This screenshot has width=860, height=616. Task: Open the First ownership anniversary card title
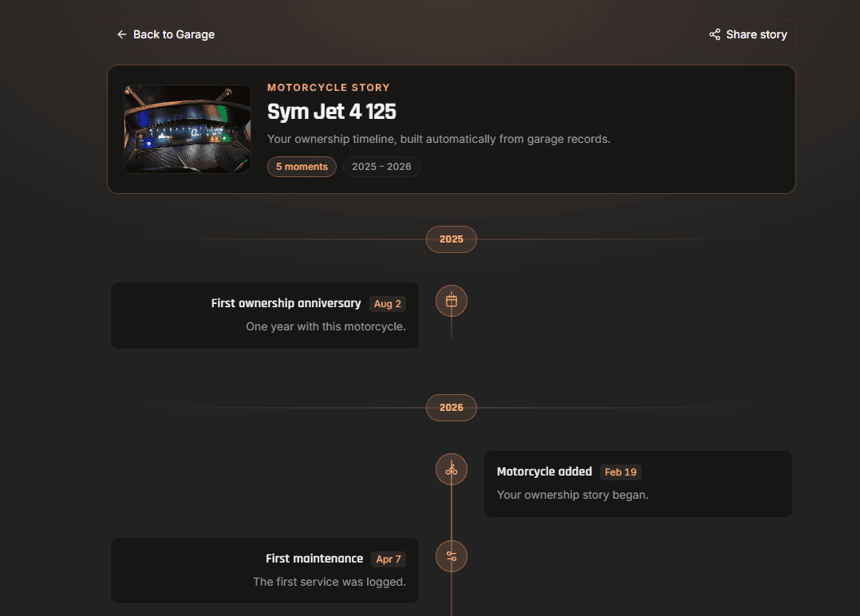pyautogui.click(x=286, y=303)
